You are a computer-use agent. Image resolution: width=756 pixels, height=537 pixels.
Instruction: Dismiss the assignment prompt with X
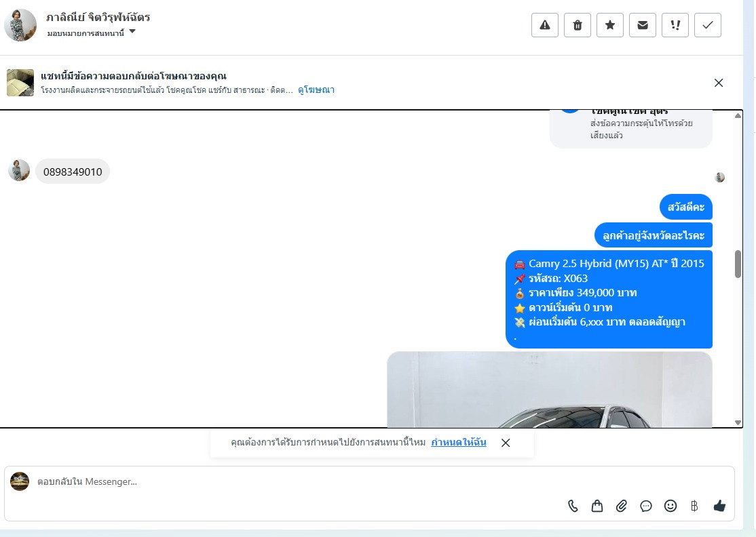point(506,443)
